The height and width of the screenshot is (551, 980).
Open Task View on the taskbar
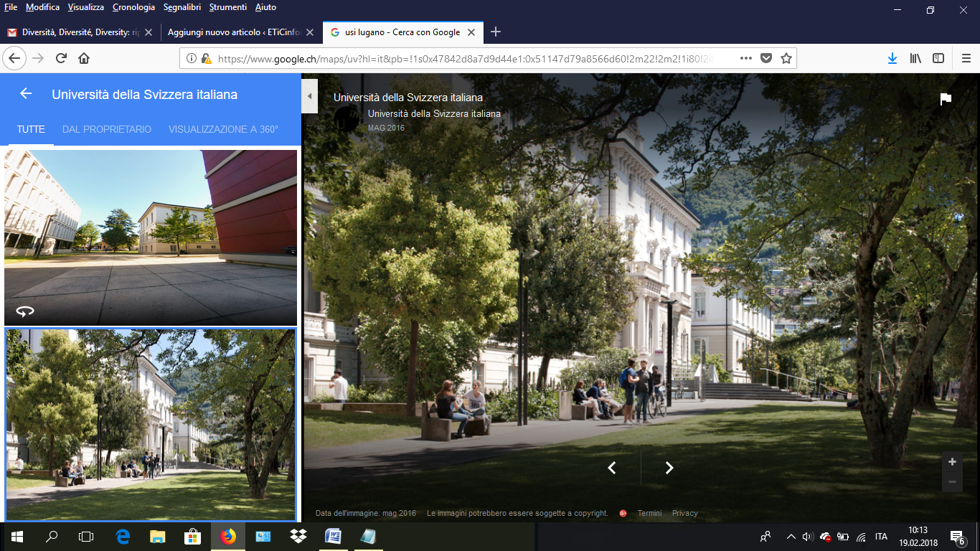(x=86, y=537)
